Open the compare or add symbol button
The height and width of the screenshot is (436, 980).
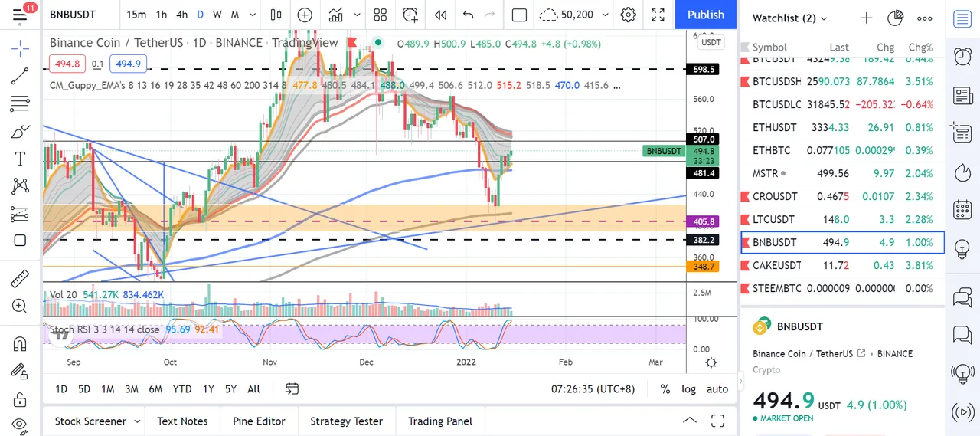click(x=305, y=15)
